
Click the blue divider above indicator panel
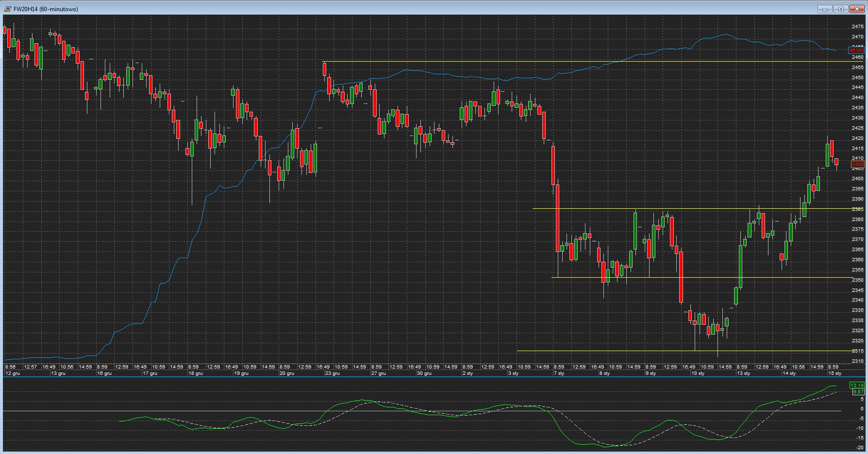[x=434, y=377]
